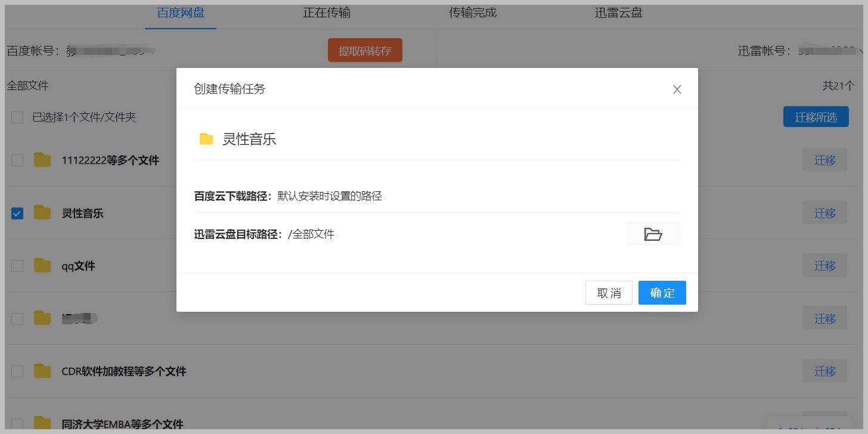Click 迁移 for CDR软件加教程等多个文件 row
This screenshot has width=868, height=434.
(x=824, y=371)
